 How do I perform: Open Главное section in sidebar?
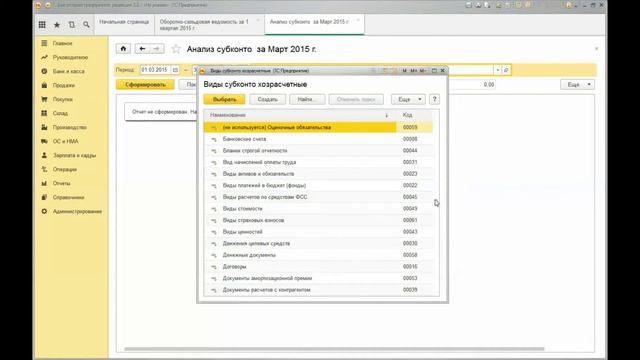[x=62, y=43]
